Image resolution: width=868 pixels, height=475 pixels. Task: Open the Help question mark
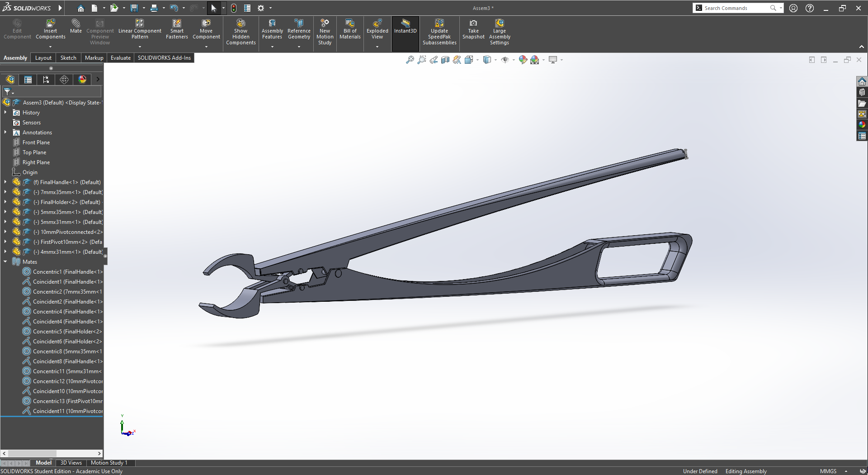tap(810, 8)
